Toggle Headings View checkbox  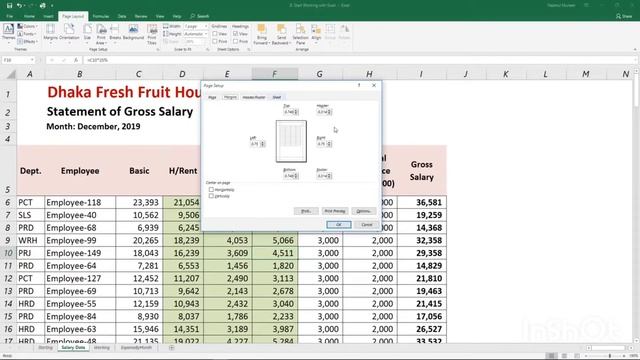pos(236,34)
